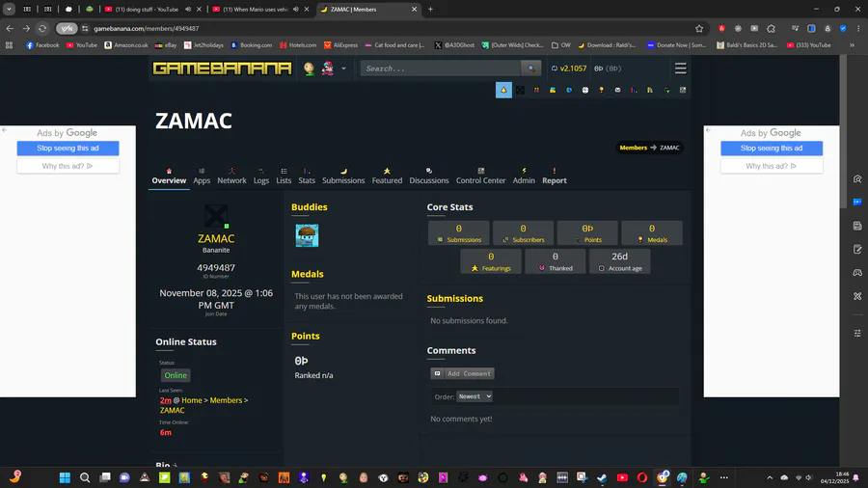Open the Apps tab

(x=202, y=176)
